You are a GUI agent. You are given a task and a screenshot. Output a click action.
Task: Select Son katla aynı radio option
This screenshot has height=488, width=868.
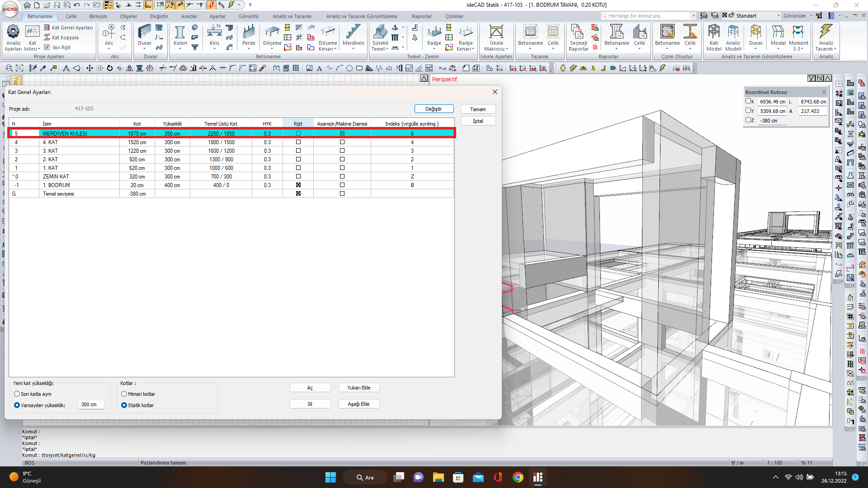(17, 394)
